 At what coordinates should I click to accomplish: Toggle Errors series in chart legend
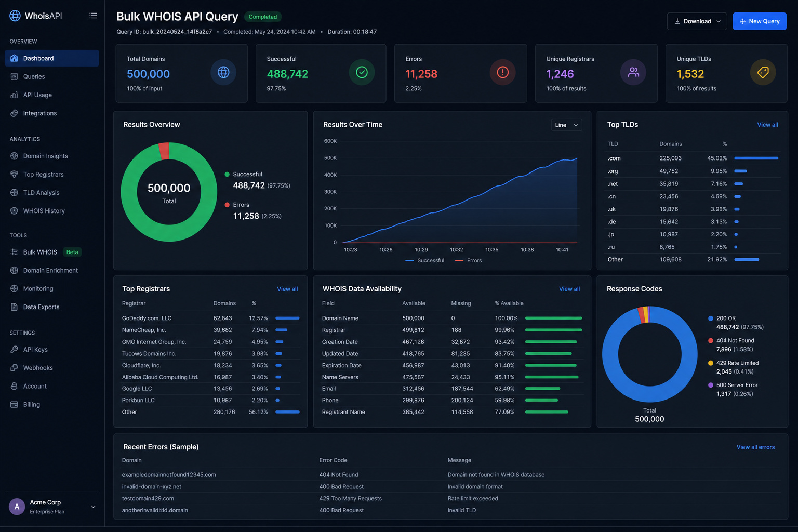pyautogui.click(x=468, y=260)
